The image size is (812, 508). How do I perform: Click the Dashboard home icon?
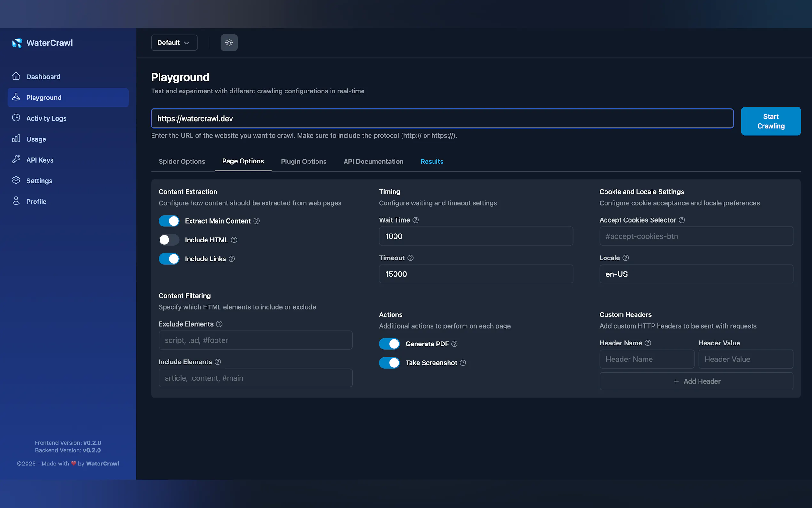pyautogui.click(x=16, y=76)
